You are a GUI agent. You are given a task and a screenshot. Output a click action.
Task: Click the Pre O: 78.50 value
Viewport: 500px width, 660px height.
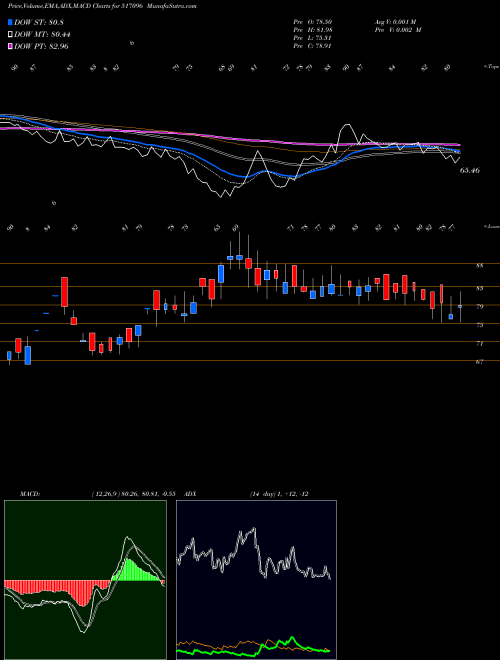coord(312,22)
